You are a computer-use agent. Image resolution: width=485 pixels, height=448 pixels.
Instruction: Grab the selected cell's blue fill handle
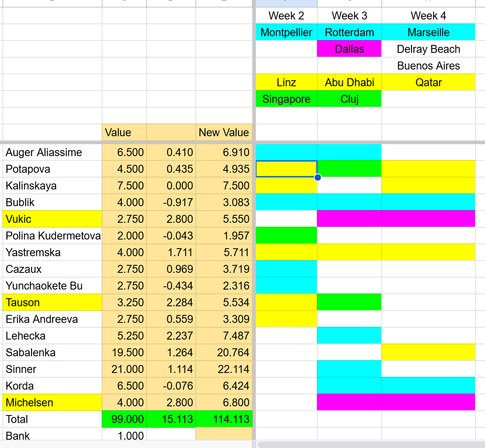point(318,178)
